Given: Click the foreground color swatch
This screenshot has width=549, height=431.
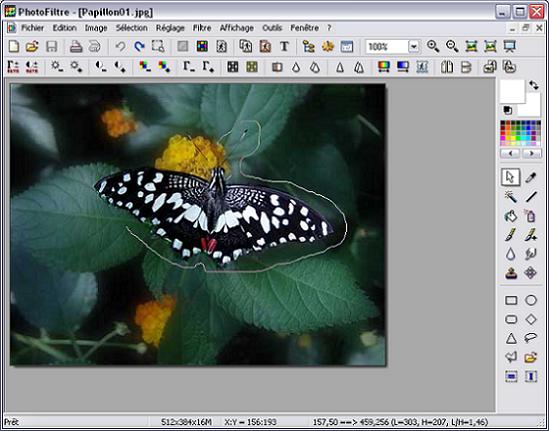Looking at the screenshot, I should click(512, 91).
